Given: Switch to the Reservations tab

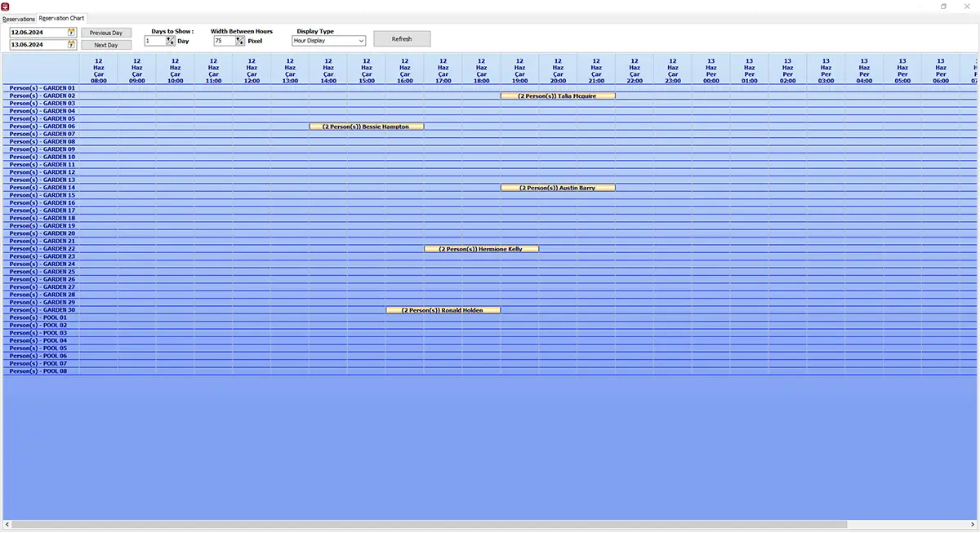Looking at the screenshot, I should [19, 19].
